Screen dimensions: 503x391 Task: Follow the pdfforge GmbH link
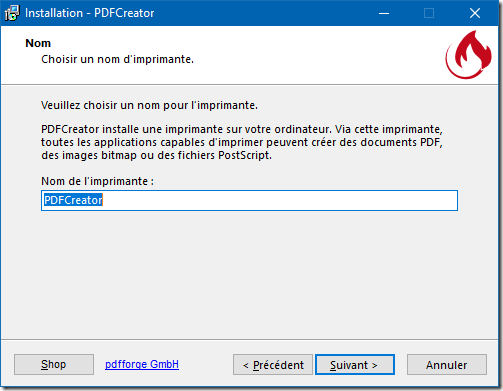click(142, 364)
